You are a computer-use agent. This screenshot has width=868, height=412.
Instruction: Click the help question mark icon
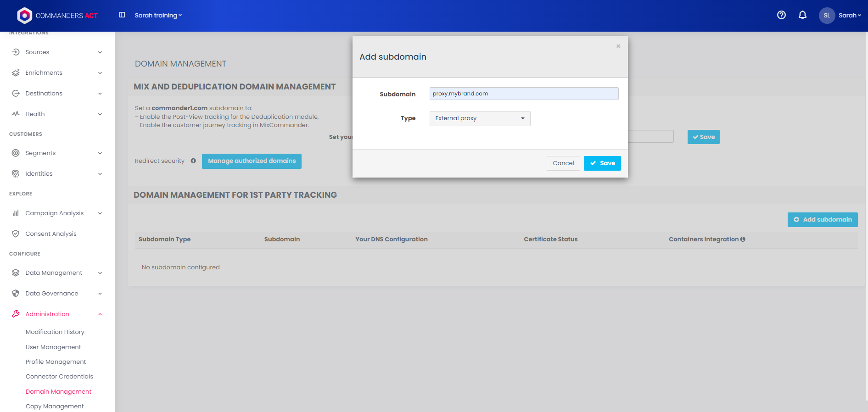(781, 15)
